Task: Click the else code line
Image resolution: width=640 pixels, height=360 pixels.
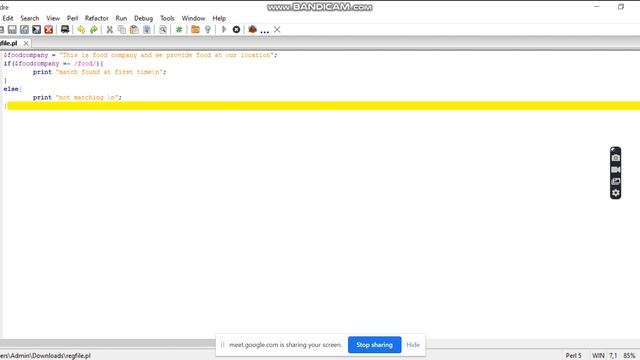Action: pos(12,89)
